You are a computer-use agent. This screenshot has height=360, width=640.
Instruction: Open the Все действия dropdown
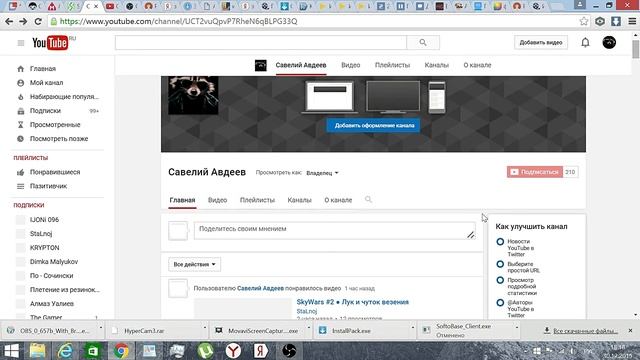194,264
